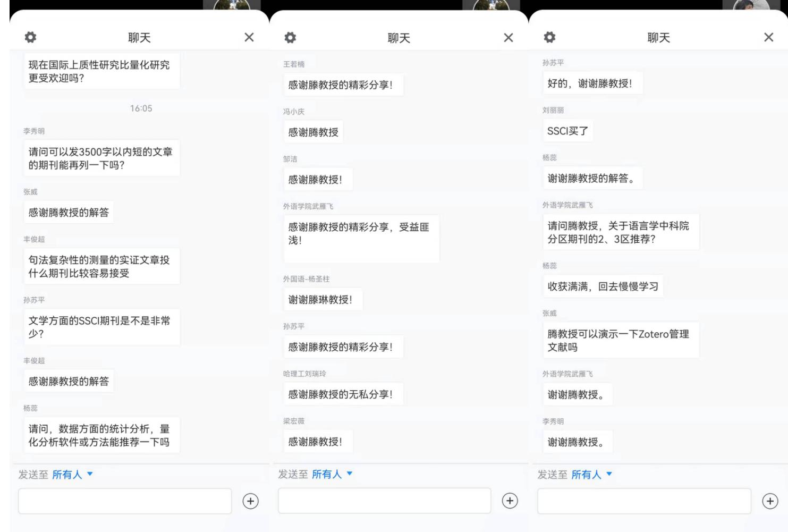Expand 所有人 recipient dropdown in left panel
The width and height of the screenshot is (788, 532).
(x=72, y=475)
